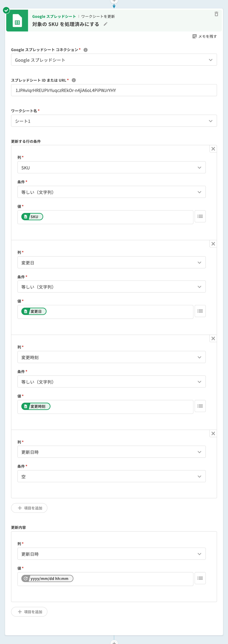Open data list beside the yyyy/mm/dd value field
This screenshot has height=644, width=228.
tap(200, 578)
